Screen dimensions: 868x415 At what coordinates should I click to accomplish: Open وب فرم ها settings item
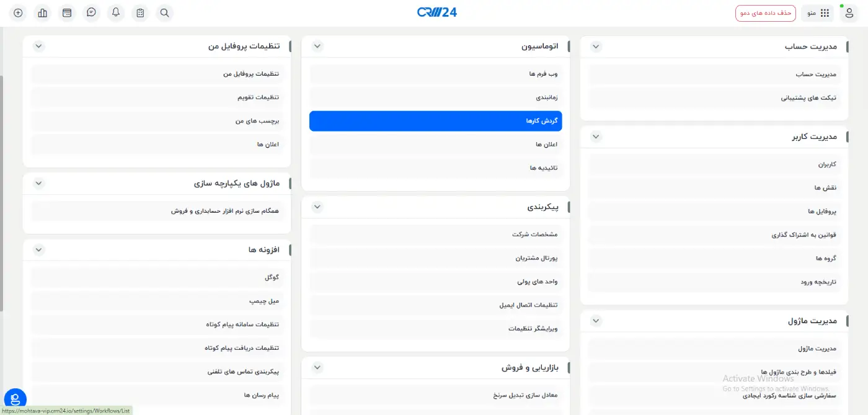pyautogui.click(x=435, y=74)
